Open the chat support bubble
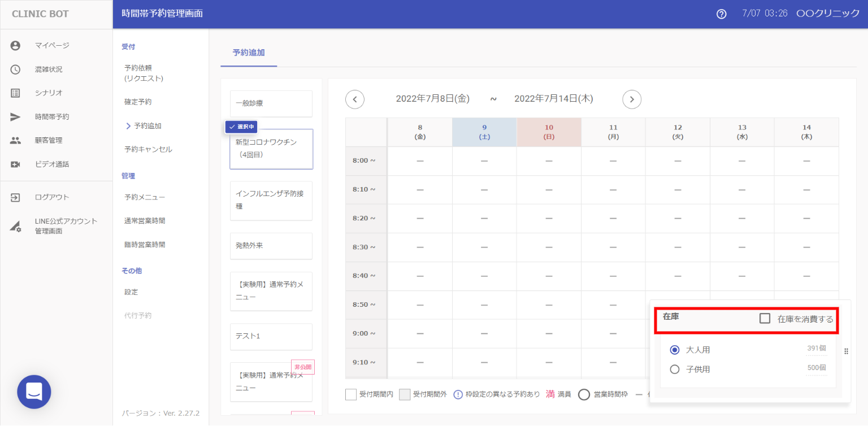Image resolution: width=868 pixels, height=426 pixels. point(34,392)
